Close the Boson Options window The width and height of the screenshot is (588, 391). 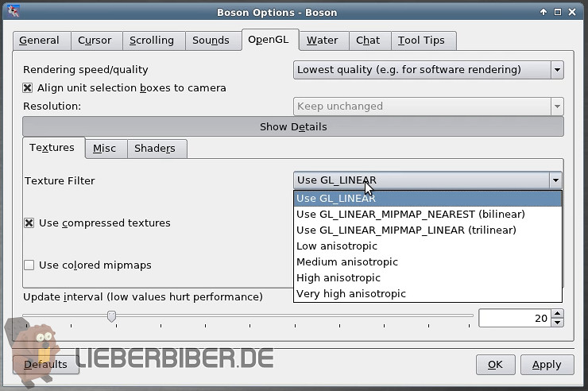[572, 12]
